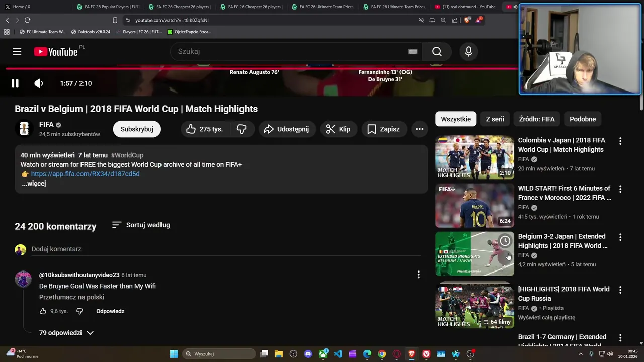
Task: Click the Brave Shields lion icon
Action: [467, 20]
